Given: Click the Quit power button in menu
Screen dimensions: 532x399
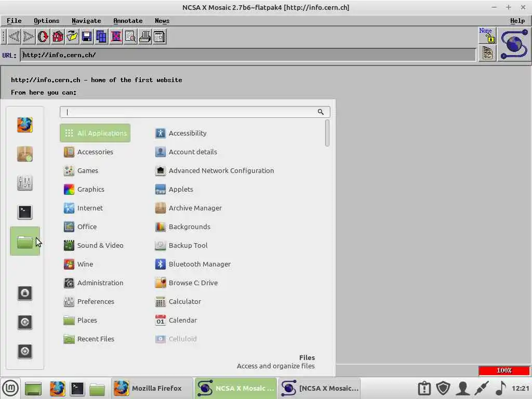Looking at the screenshot, I should (x=25, y=351).
